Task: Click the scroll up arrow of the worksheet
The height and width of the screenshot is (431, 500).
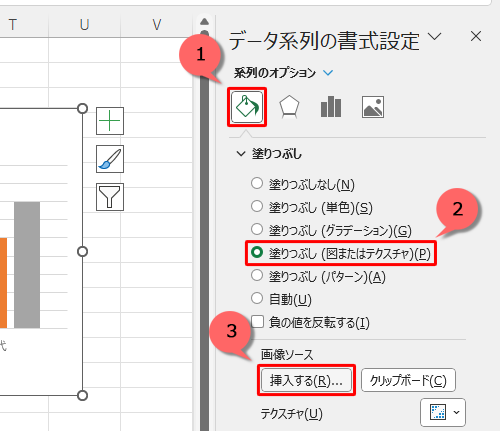Action: click(205, 22)
